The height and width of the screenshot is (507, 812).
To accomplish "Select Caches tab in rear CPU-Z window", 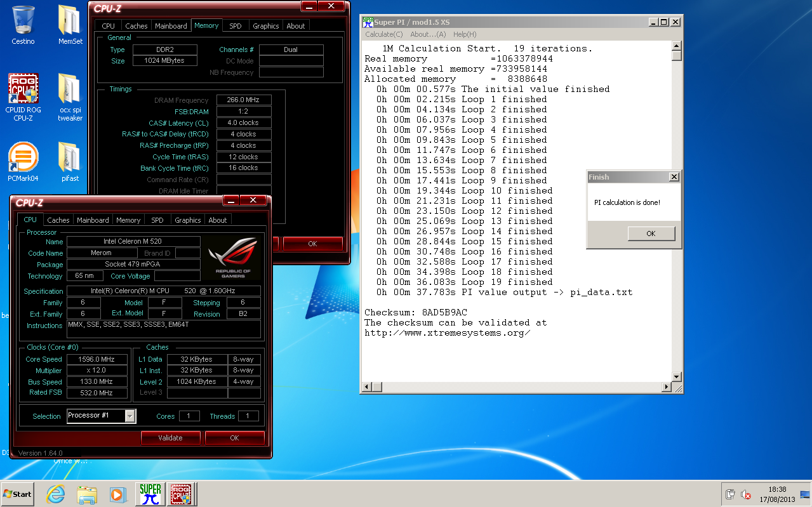I will [136, 26].
